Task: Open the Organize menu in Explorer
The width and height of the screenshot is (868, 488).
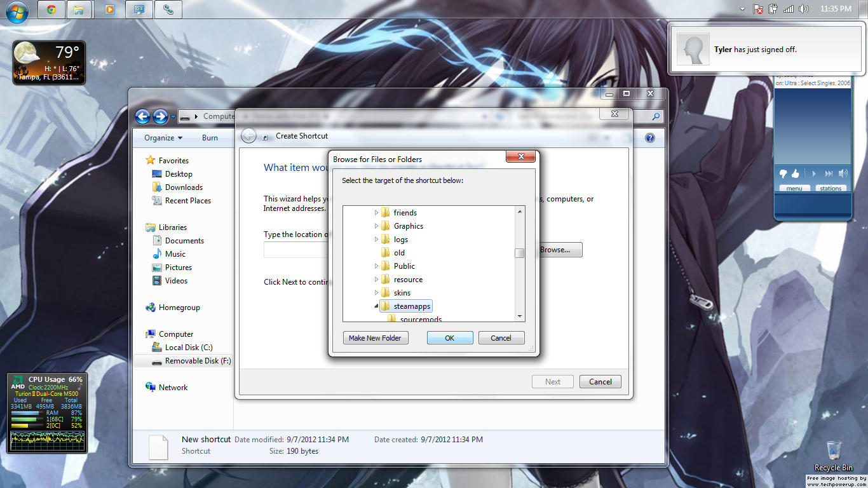Action: tap(163, 138)
